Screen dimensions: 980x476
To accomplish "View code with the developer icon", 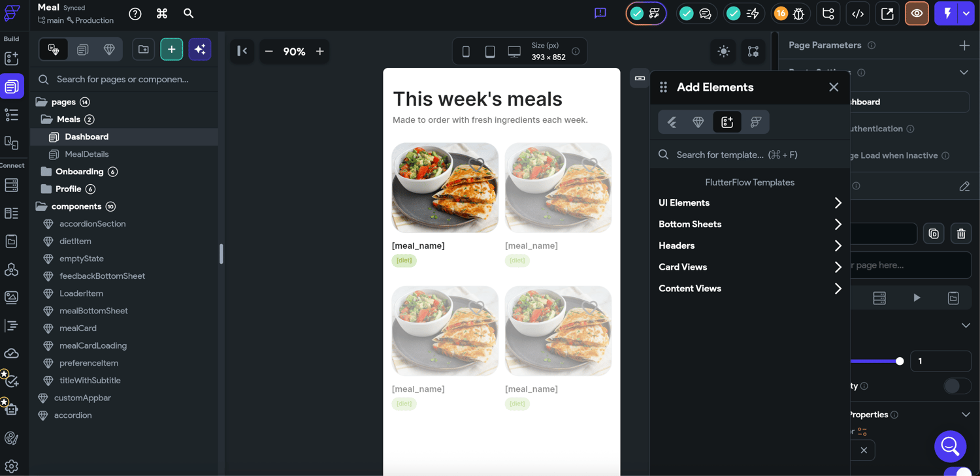I will coord(858,14).
